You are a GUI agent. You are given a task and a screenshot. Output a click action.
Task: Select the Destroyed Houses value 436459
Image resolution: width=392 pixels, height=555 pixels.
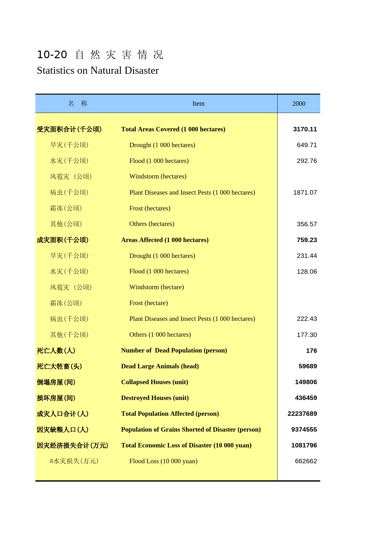[306, 398]
